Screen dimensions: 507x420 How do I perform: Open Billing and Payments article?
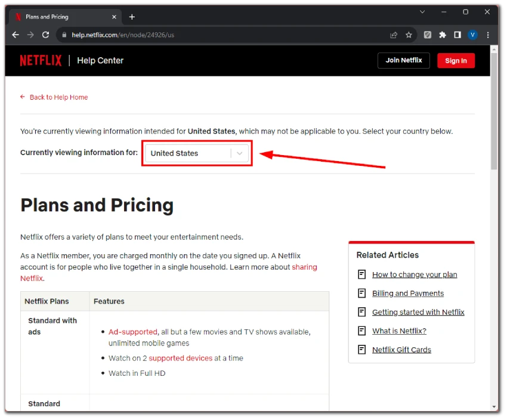point(408,294)
